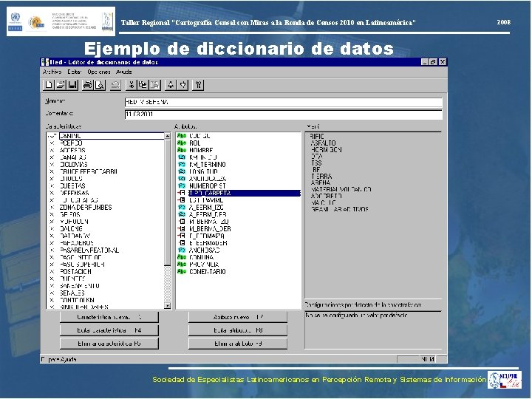Click the Eliminar atributo F9 button
Viewport: 532px width, 399px height.
pos(238,344)
